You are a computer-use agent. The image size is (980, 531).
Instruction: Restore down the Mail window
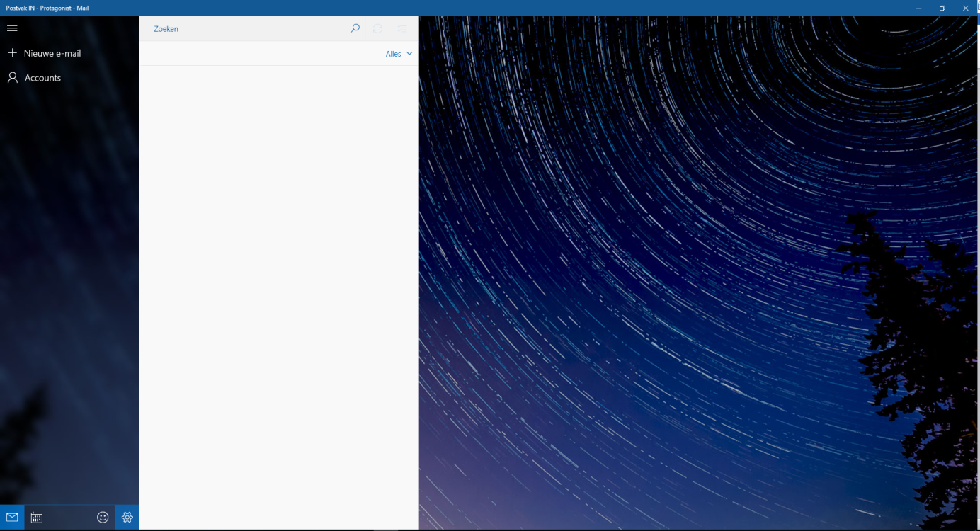pyautogui.click(x=942, y=8)
